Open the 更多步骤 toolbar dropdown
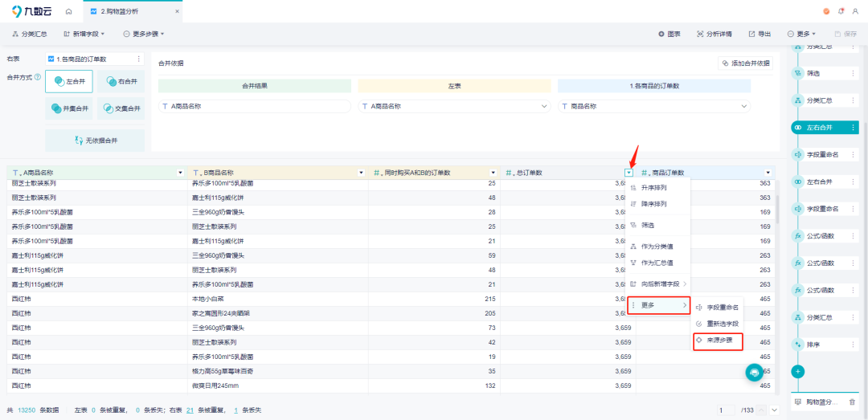Image resolution: width=868 pixels, height=420 pixels. click(x=143, y=35)
